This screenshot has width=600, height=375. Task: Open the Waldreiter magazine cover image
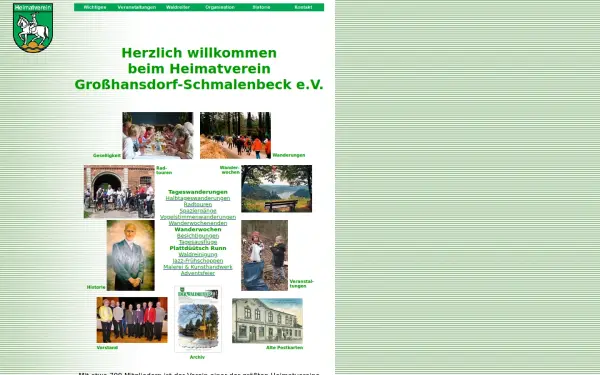[x=198, y=319]
